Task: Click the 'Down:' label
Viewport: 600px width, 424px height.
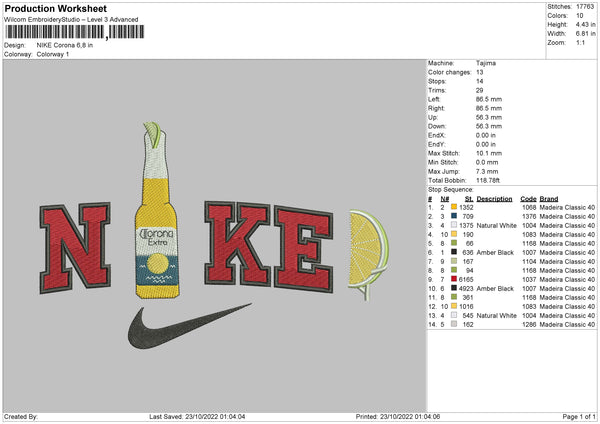Action: point(437,126)
